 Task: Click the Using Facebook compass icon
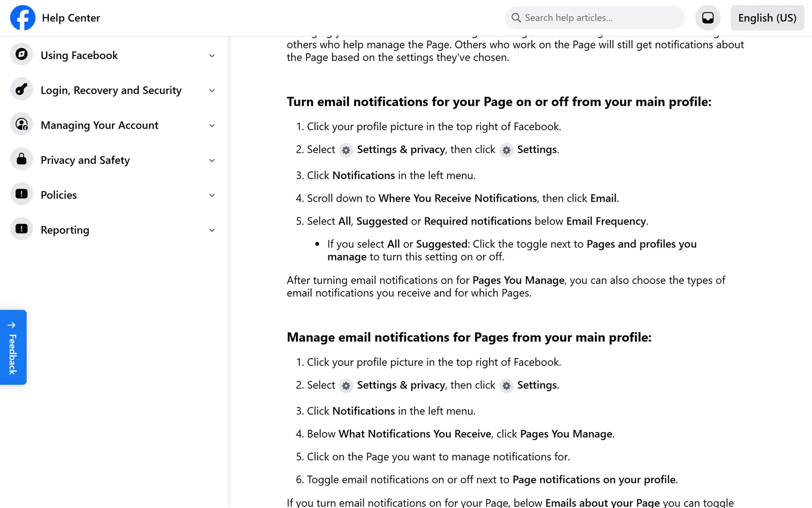(21, 54)
